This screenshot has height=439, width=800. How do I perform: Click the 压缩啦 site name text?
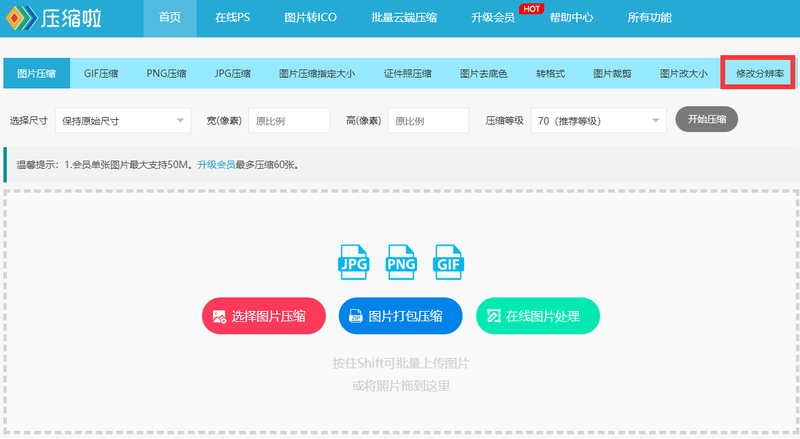click(x=71, y=18)
